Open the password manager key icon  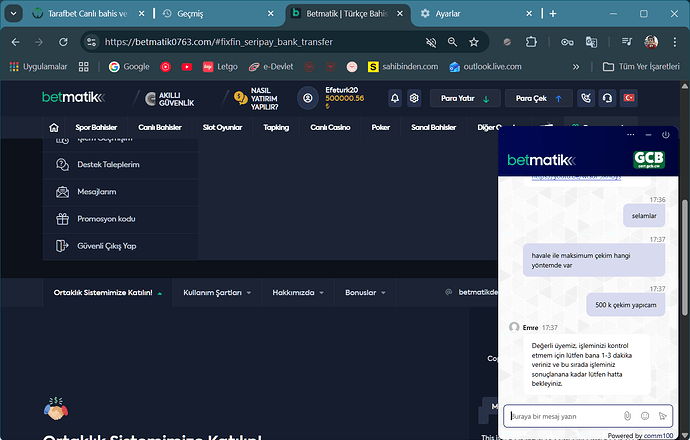(567, 42)
